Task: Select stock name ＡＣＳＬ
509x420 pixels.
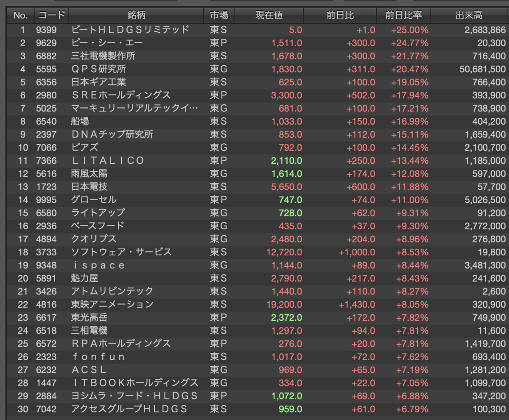Action: pos(89,370)
